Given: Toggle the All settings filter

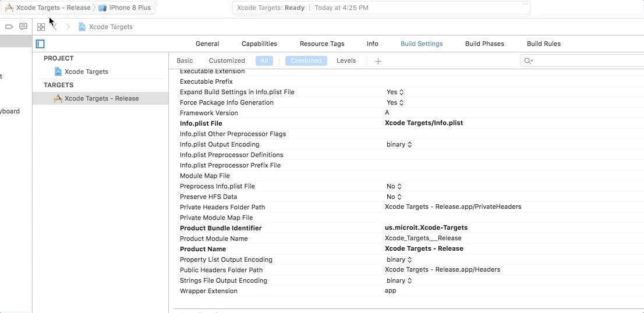Looking at the screenshot, I should [x=264, y=61].
